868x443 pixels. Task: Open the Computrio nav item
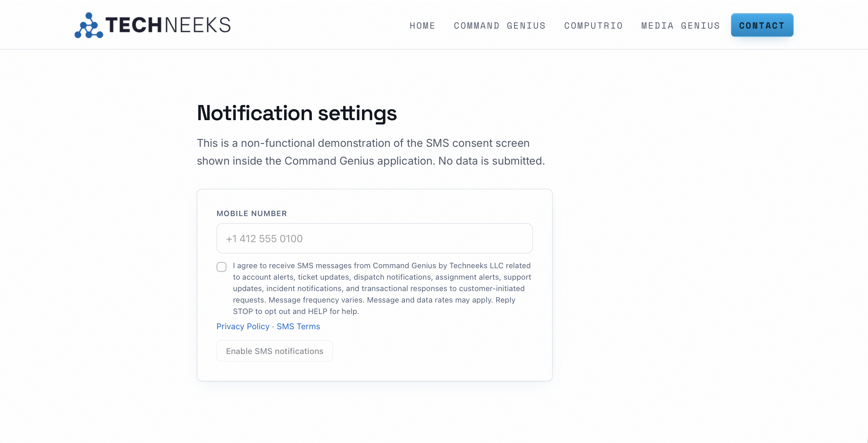[593, 26]
